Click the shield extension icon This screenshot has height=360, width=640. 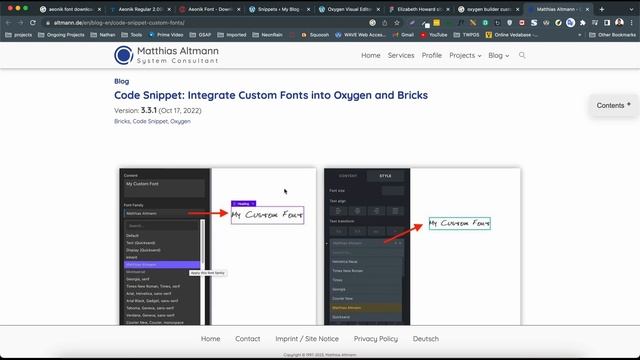coord(509,23)
